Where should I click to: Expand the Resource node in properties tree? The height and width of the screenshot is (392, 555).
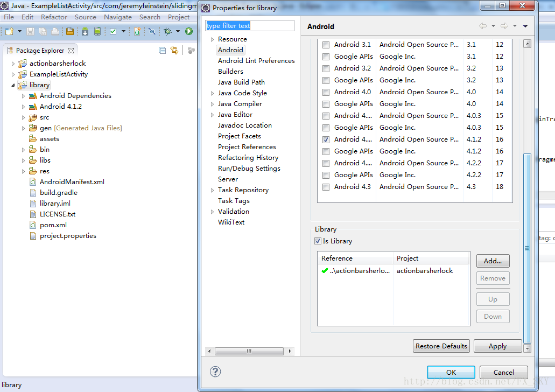(212, 39)
